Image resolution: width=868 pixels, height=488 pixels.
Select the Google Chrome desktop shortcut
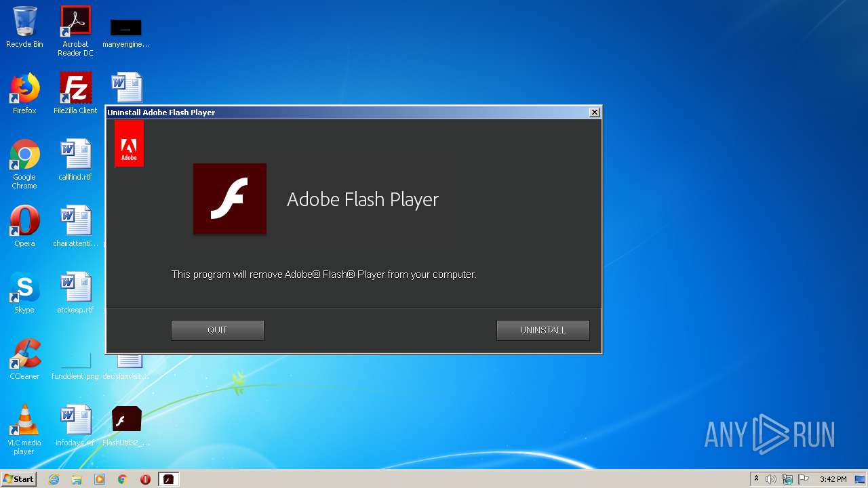point(24,165)
